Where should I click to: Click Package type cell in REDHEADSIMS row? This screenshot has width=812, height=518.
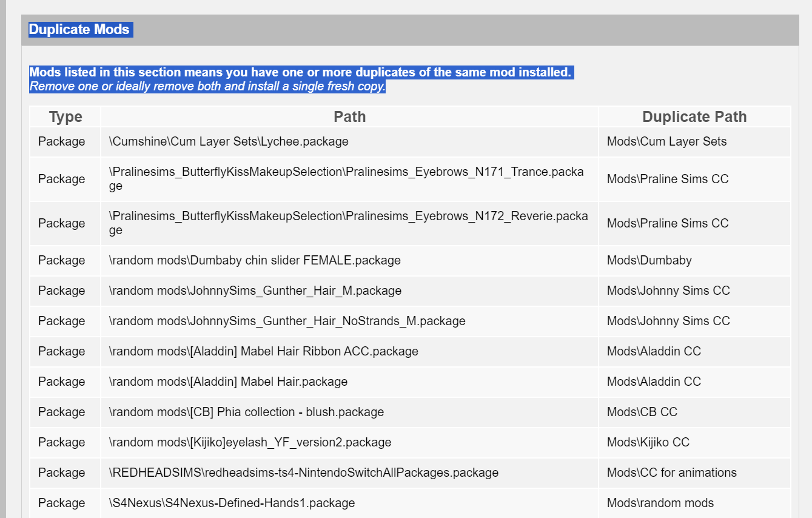[65, 473]
